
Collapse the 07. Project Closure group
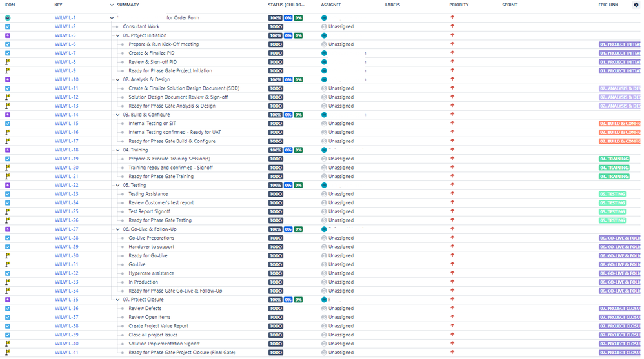coord(117,300)
